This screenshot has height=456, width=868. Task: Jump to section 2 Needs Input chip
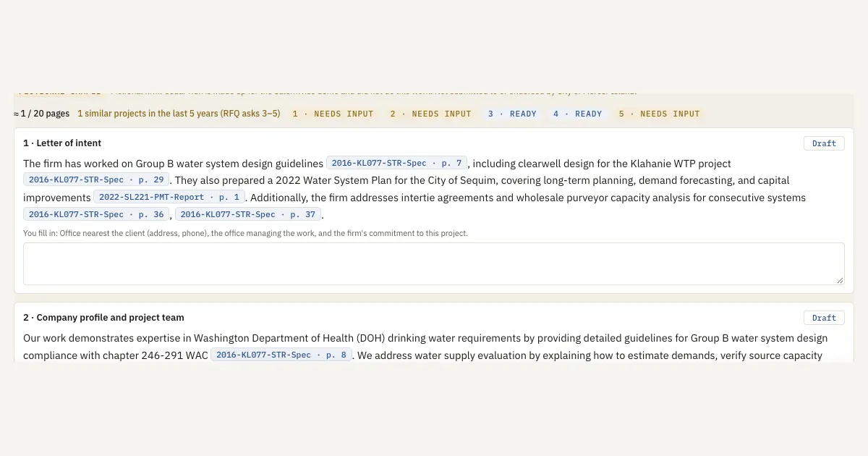coord(430,114)
